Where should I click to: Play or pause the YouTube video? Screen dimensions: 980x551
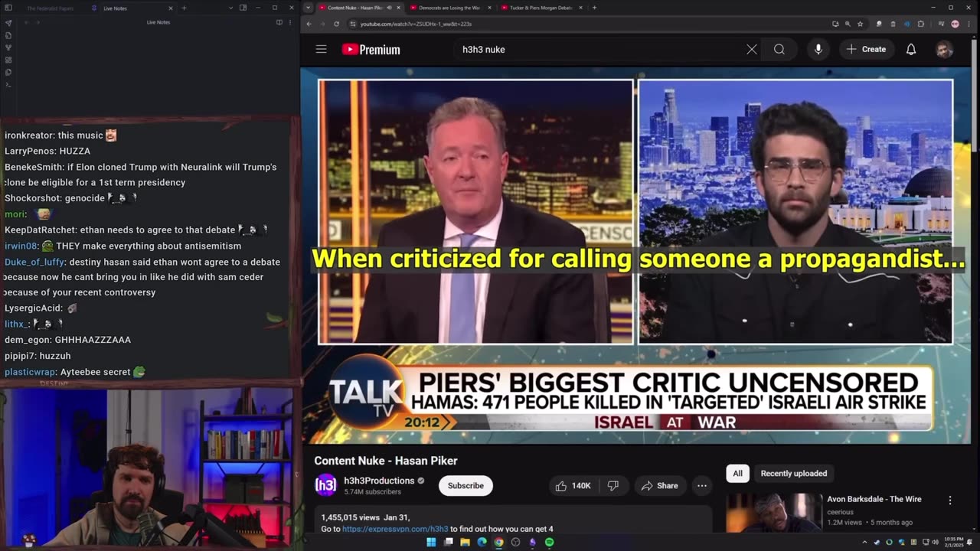coord(635,256)
